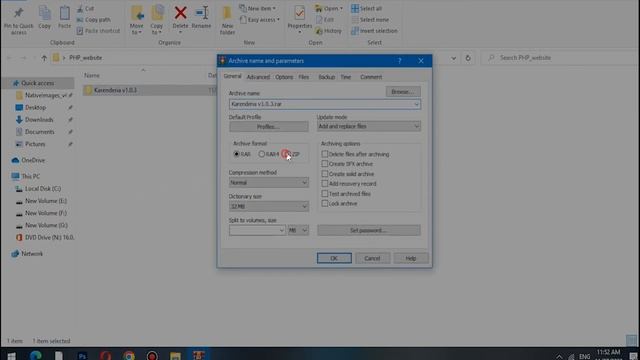
Task: Click the Rename icon
Action: point(202,13)
